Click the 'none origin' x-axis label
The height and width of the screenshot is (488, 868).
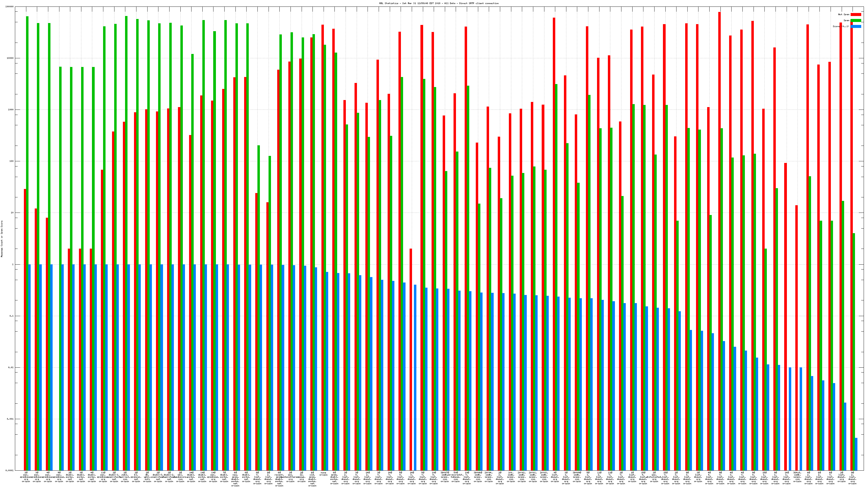tap(324, 474)
